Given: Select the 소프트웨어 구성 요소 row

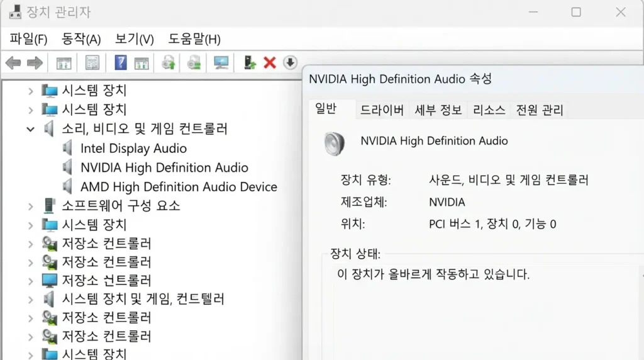Looking at the screenshot, I should pyautogui.click(x=121, y=205).
